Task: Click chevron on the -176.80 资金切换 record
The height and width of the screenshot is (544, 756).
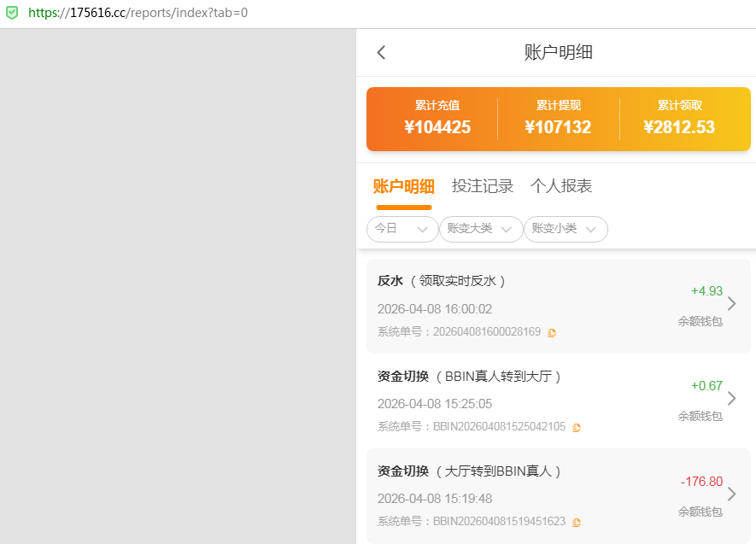Action: [731, 493]
